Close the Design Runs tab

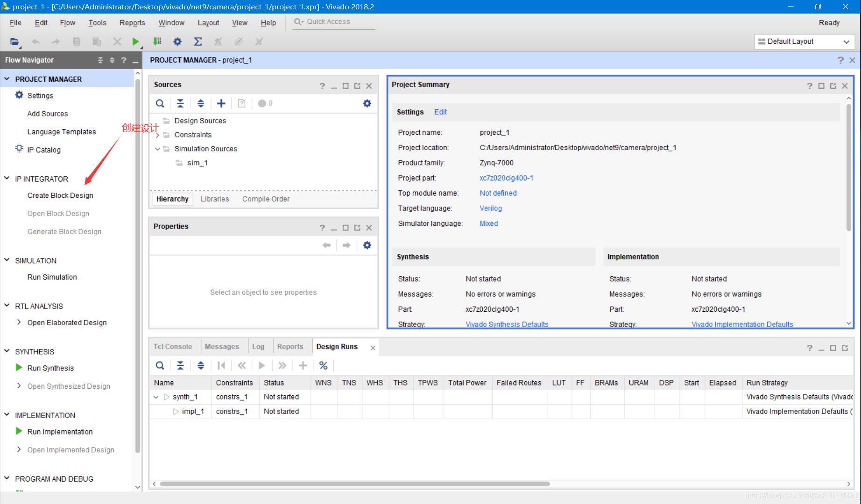coord(373,348)
